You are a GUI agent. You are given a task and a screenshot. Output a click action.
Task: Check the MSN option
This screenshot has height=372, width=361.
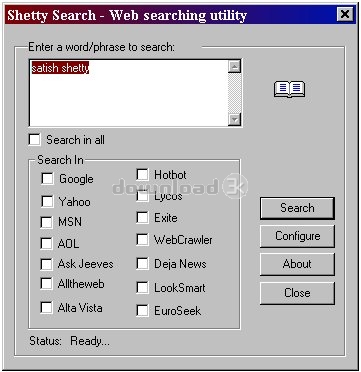coord(46,222)
